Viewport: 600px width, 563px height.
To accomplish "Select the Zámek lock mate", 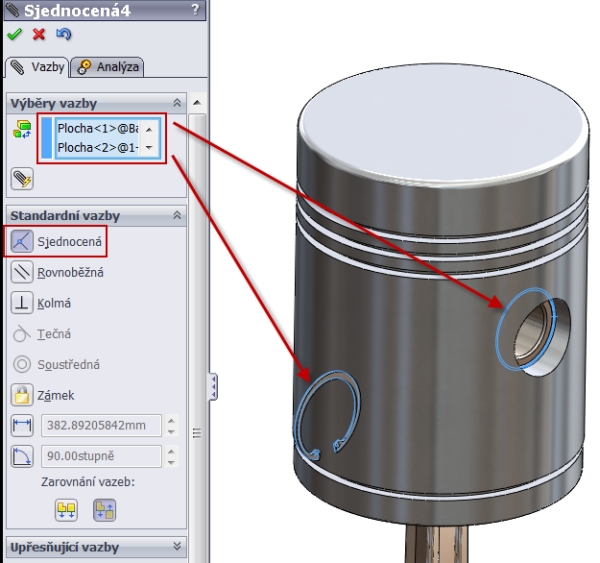I will (43, 395).
